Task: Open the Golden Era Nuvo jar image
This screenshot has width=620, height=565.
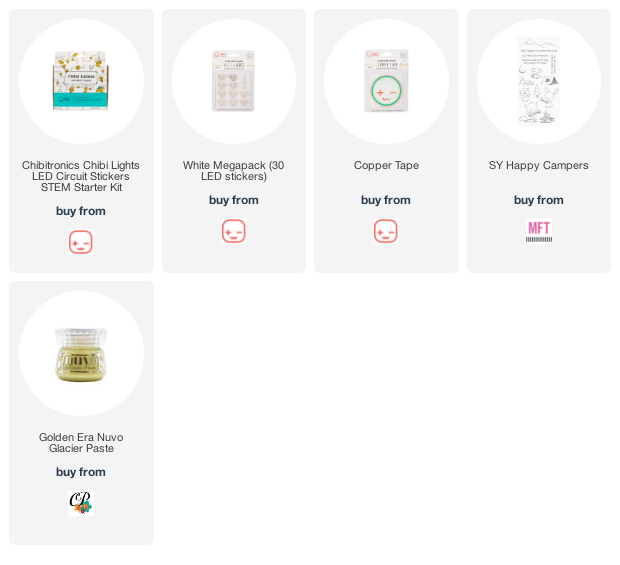Action: [x=81, y=354]
